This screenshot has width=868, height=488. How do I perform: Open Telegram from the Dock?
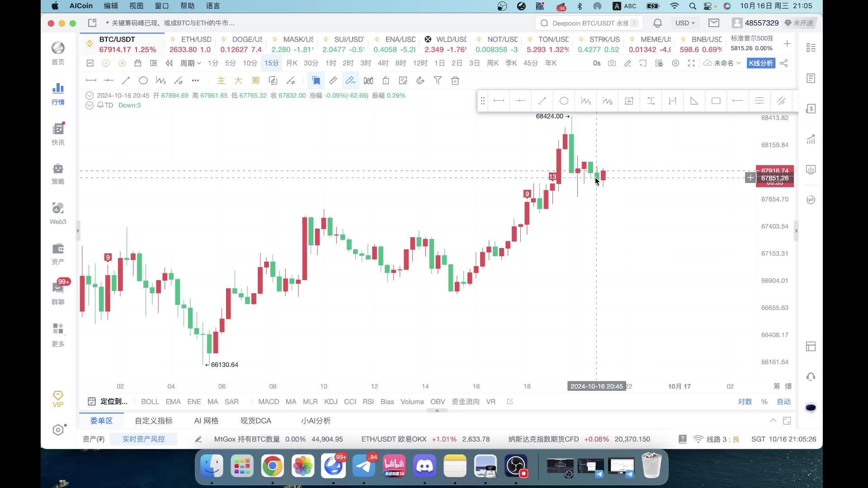click(x=364, y=466)
